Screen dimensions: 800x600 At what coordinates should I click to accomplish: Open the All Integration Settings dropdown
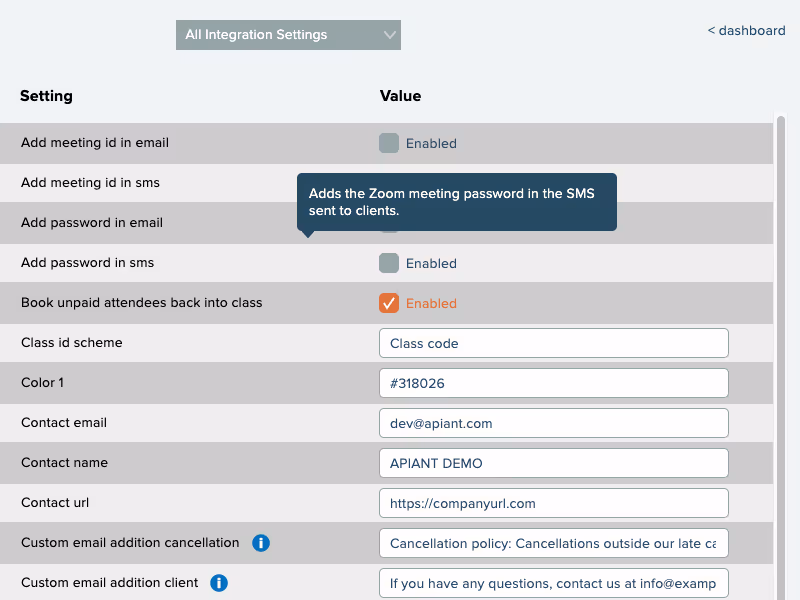tap(288, 35)
